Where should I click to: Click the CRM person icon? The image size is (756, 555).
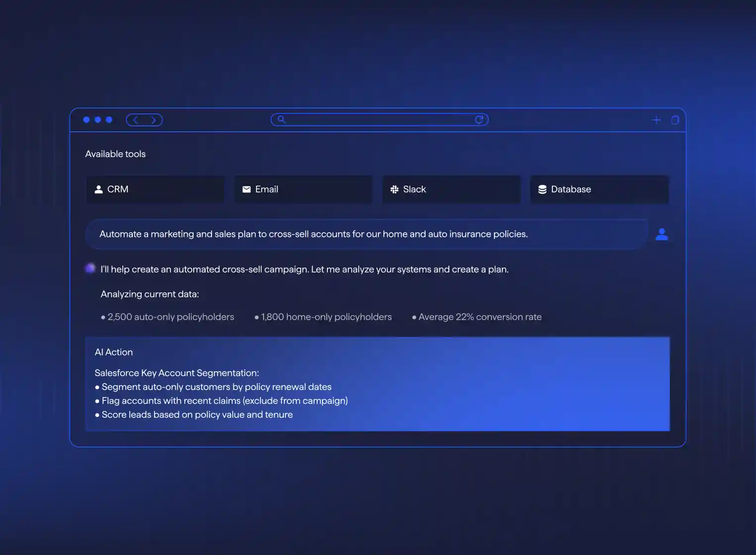(99, 189)
